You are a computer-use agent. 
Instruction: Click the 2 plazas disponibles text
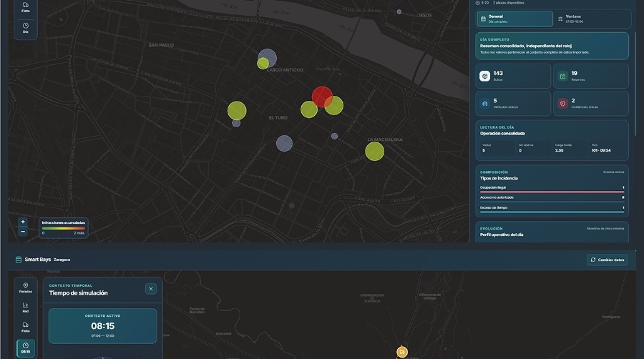pos(509,3)
